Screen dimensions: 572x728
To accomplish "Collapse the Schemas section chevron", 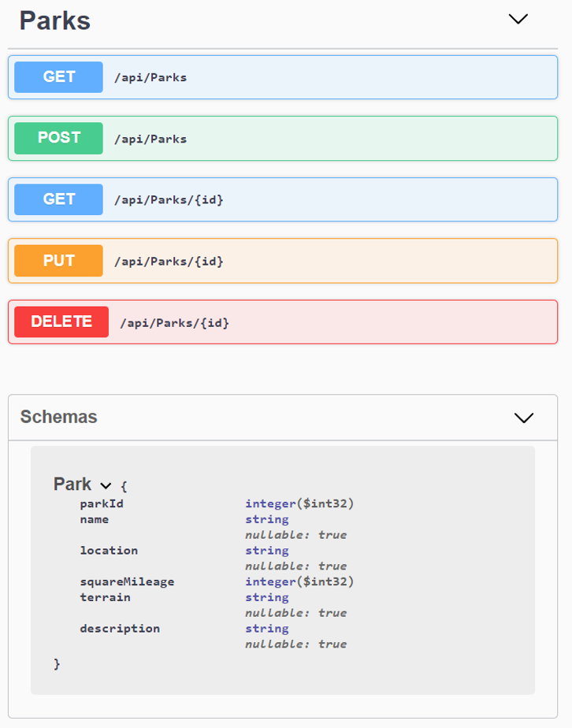I will pyautogui.click(x=523, y=418).
